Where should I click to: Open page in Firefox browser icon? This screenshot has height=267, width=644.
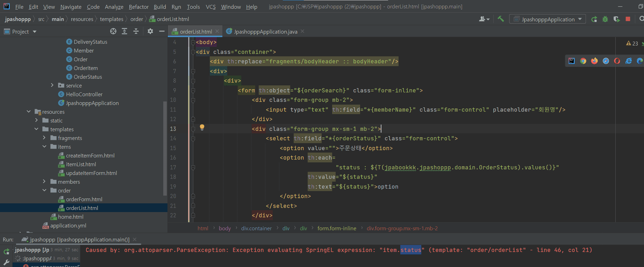point(594,61)
